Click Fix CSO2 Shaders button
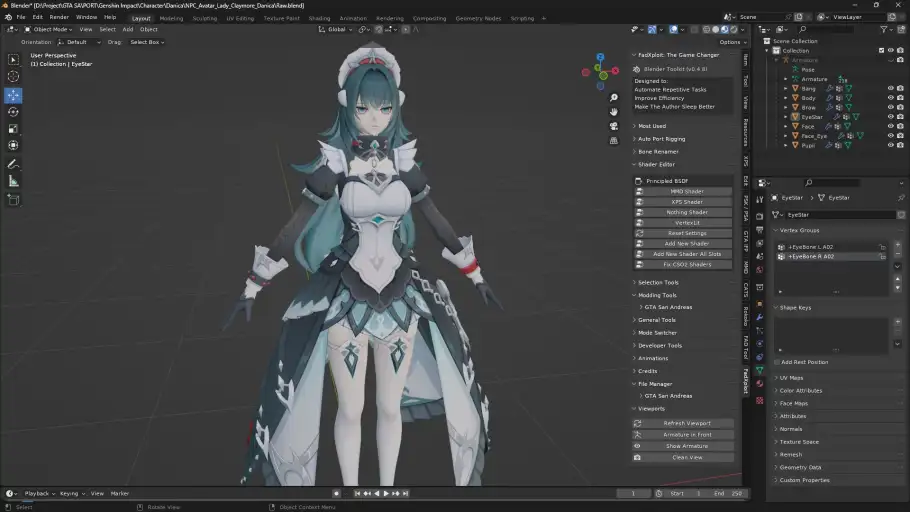This screenshot has width=910, height=512. pyautogui.click(x=682, y=265)
